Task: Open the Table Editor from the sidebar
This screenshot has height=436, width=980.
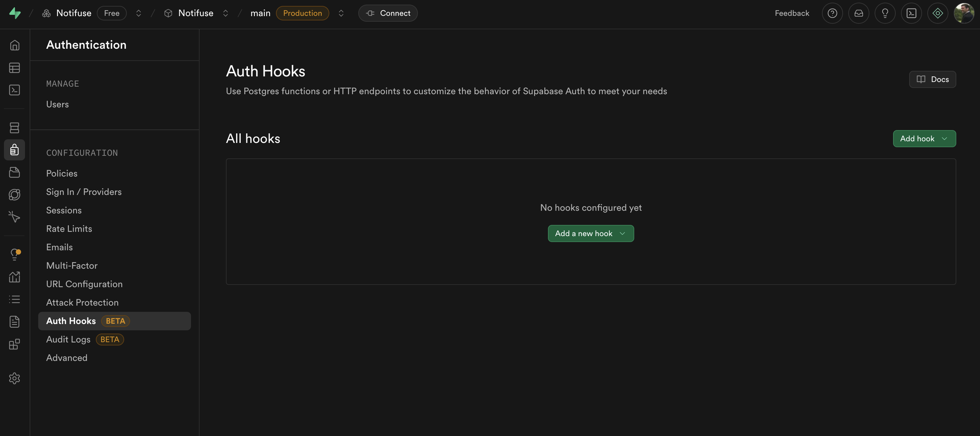Action: pyautogui.click(x=14, y=68)
